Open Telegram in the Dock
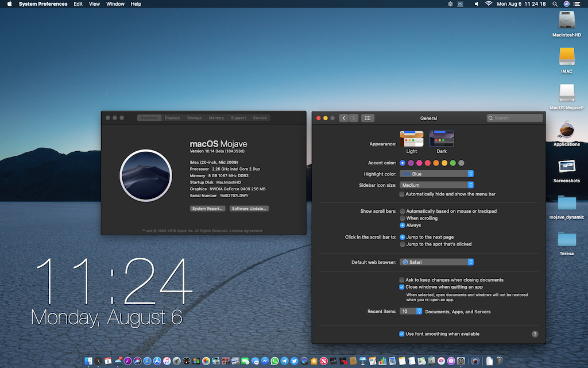The image size is (588, 368). coord(284,361)
